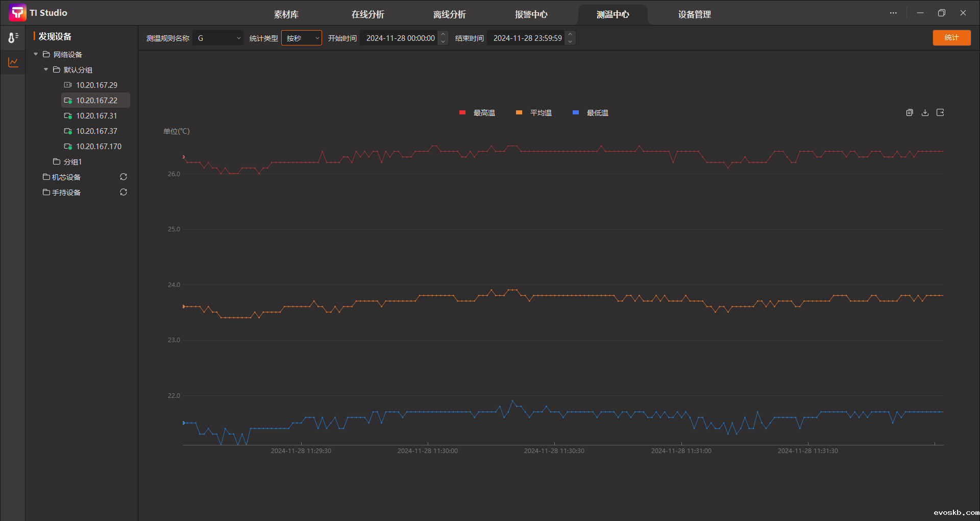The width and height of the screenshot is (980, 521).
Task: Increase the 结束时间 value with up arrow
Action: tap(570, 35)
